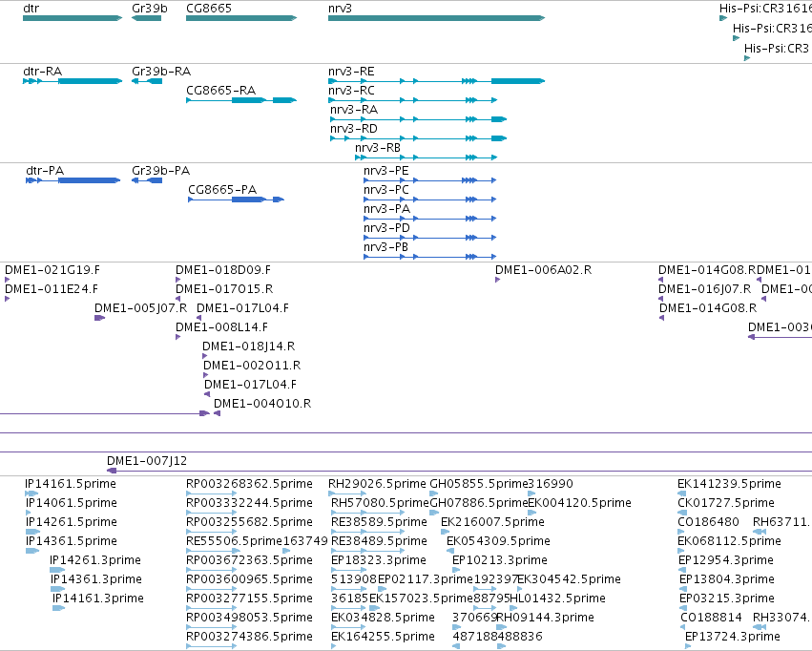The image size is (812, 651).
Task: Click the CG8665-PA protein label
Action: point(222,190)
